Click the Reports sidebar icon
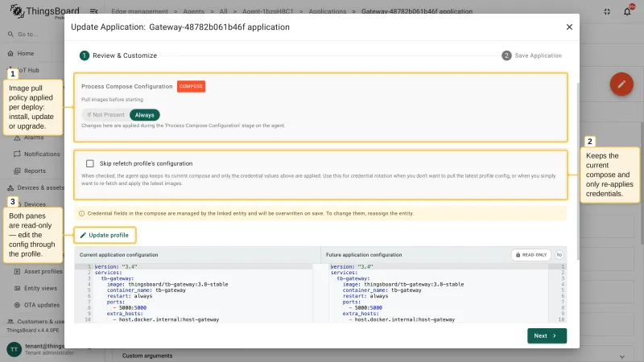Screen dimensions: 644x362 click(x=17, y=171)
